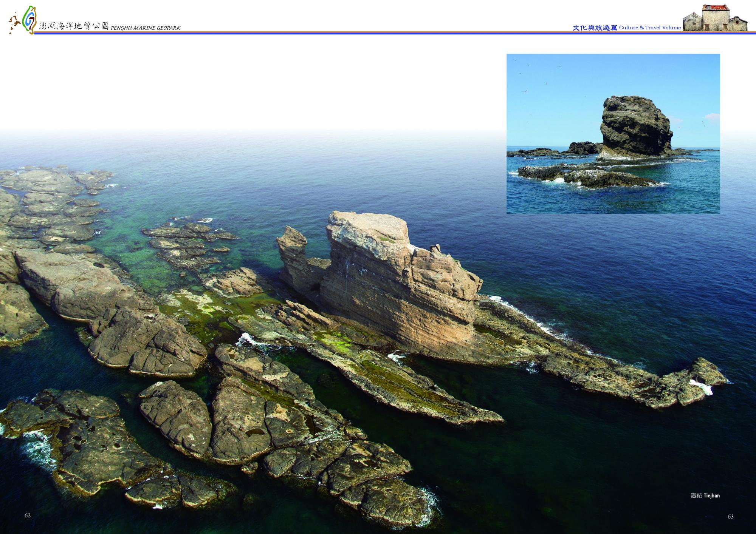This screenshot has width=756, height=534.
Task: Click page number 62
Action: [28, 516]
